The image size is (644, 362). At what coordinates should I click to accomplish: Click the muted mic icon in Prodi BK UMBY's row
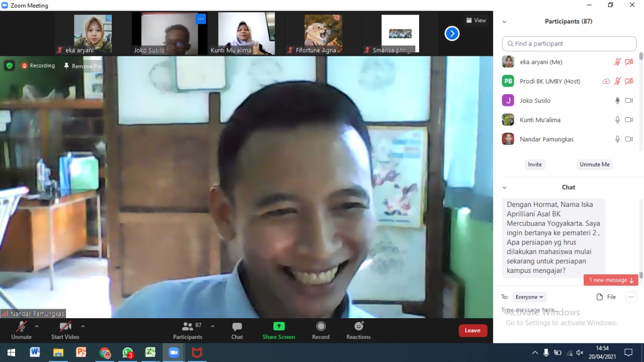617,81
